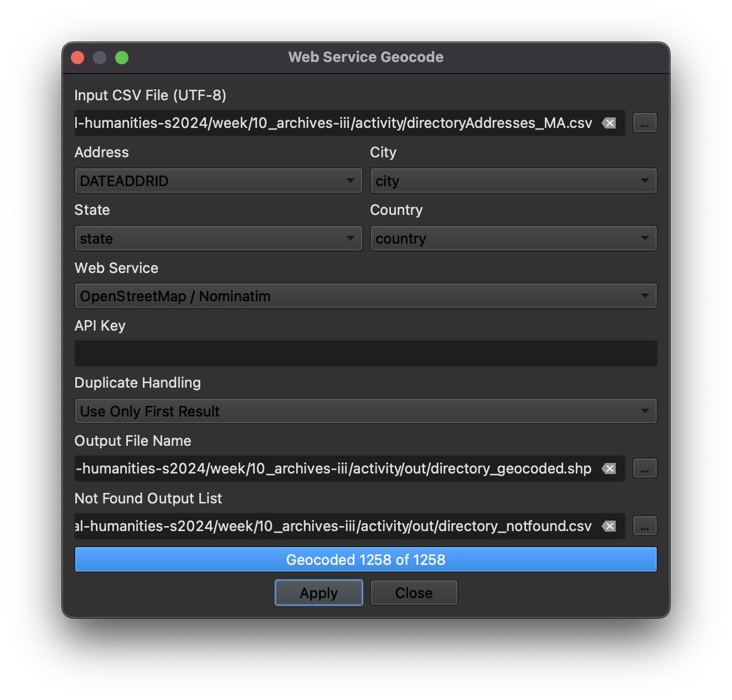Select the Not Found Output List text field
This screenshot has height=700, width=732.
[332, 526]
